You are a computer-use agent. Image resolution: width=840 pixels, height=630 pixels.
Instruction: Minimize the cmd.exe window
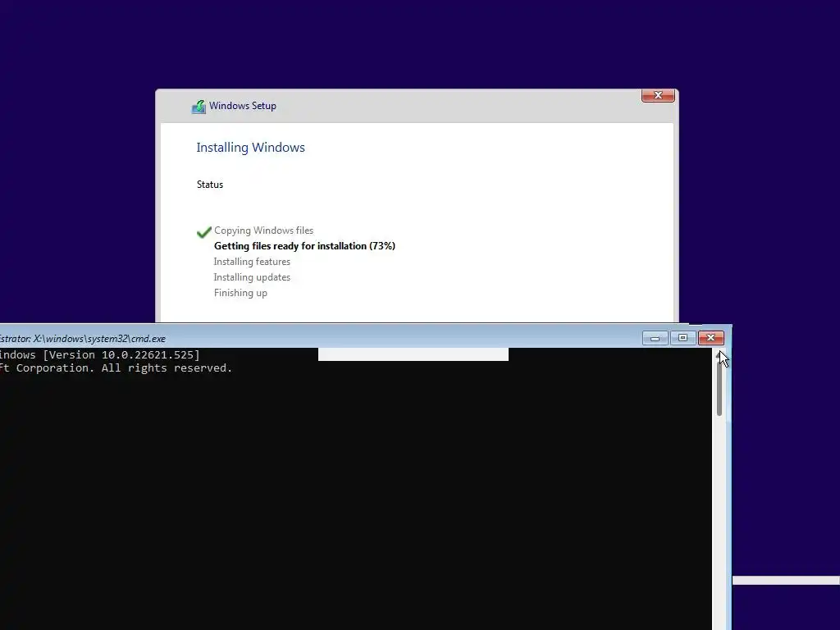655,338
